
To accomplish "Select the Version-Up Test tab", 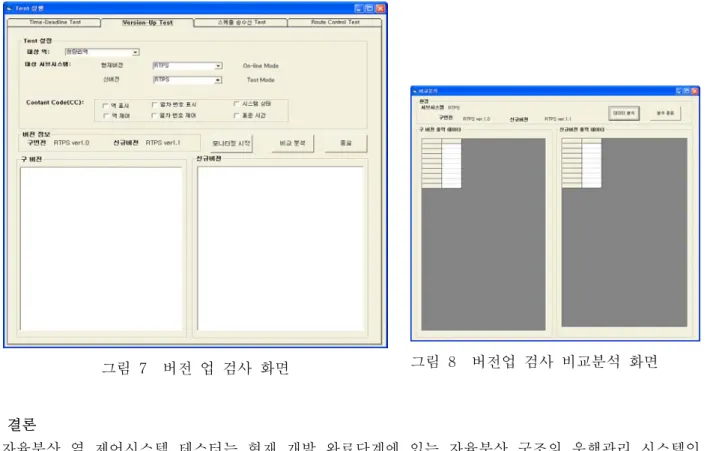I will [x=147, y=23].
